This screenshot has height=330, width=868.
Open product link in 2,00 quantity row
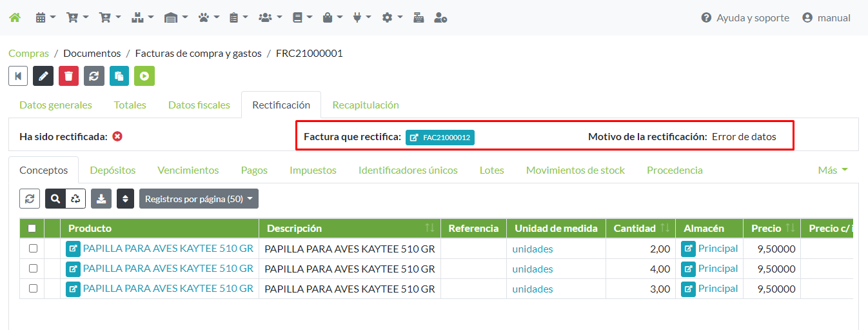pyautogui.click(x=168, y=249)
